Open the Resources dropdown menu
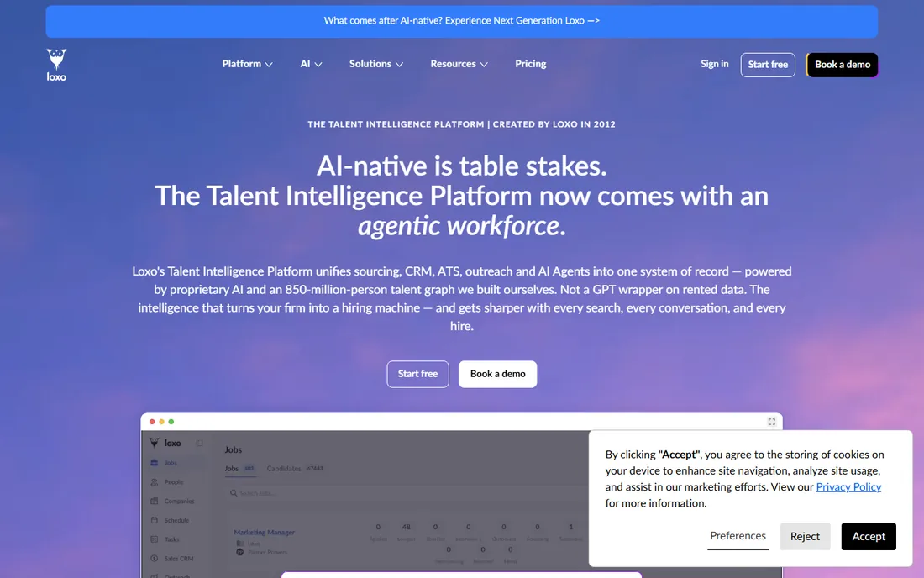 pyautogui.click(x=459, y=64)
